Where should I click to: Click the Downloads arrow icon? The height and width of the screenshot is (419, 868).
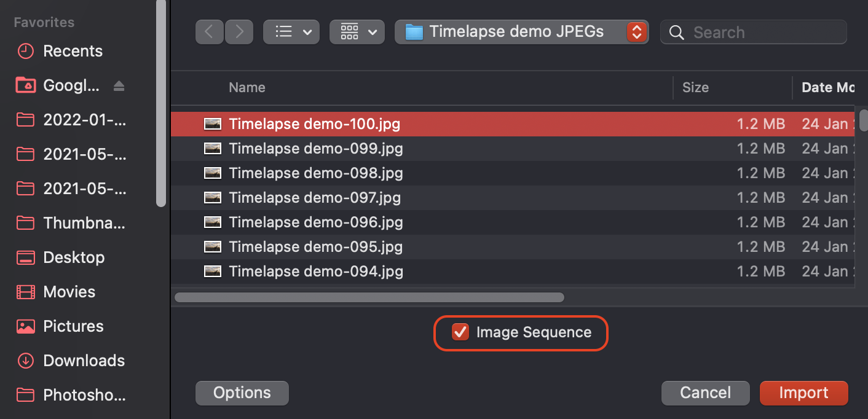[x=25, y=361]
